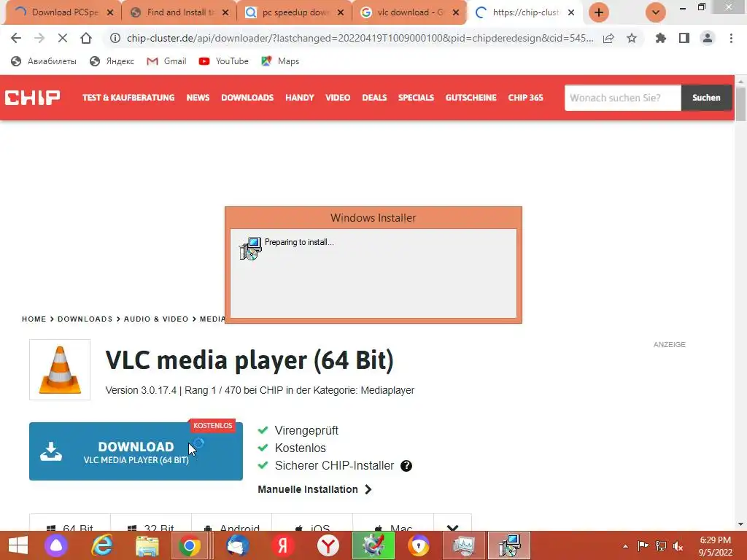The height and width of the screenshot is (560, 747).
Task: Expand the tab search dropdown arrow
Action: [656, 12]
